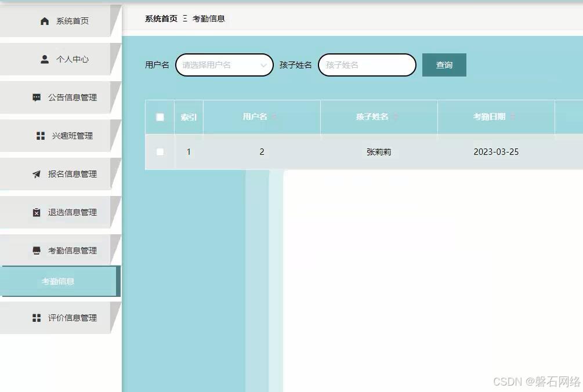Navigate to 系统首页 in the breadcrumb

tap(160, 18)
